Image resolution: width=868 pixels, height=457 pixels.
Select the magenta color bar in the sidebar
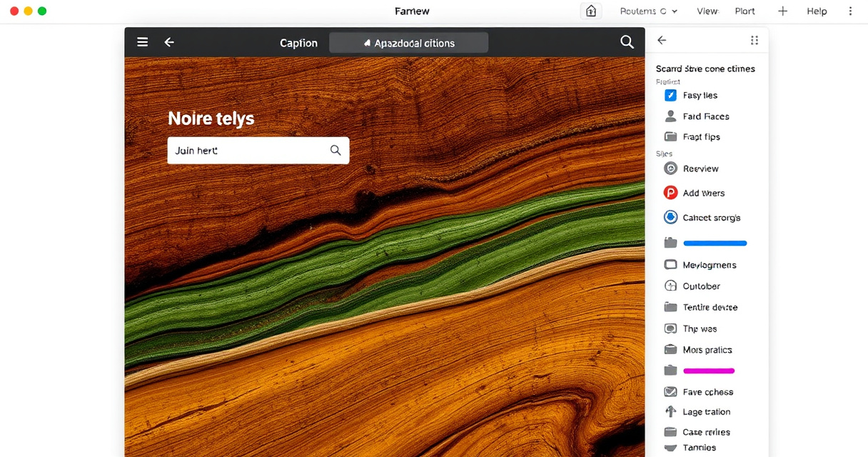pos(708,371)
